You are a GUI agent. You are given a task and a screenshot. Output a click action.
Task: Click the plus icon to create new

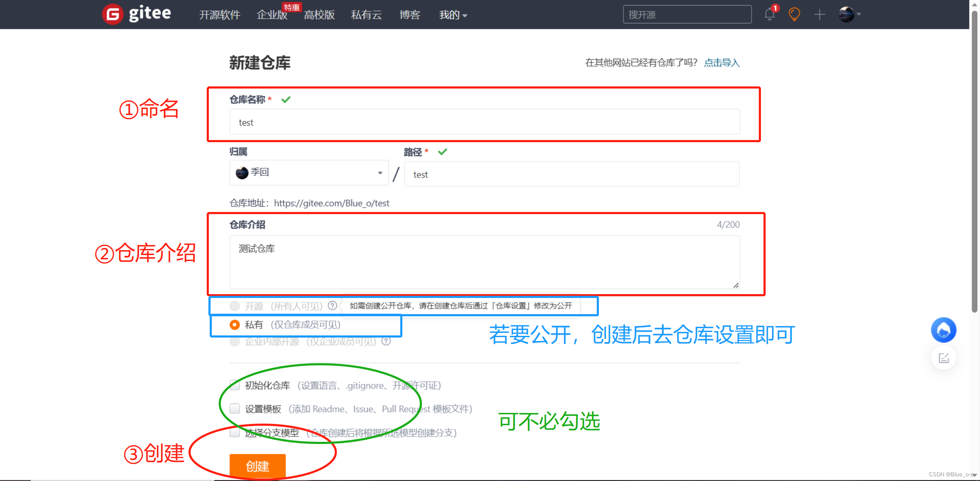pyautogui.click(x=819, y=14)
